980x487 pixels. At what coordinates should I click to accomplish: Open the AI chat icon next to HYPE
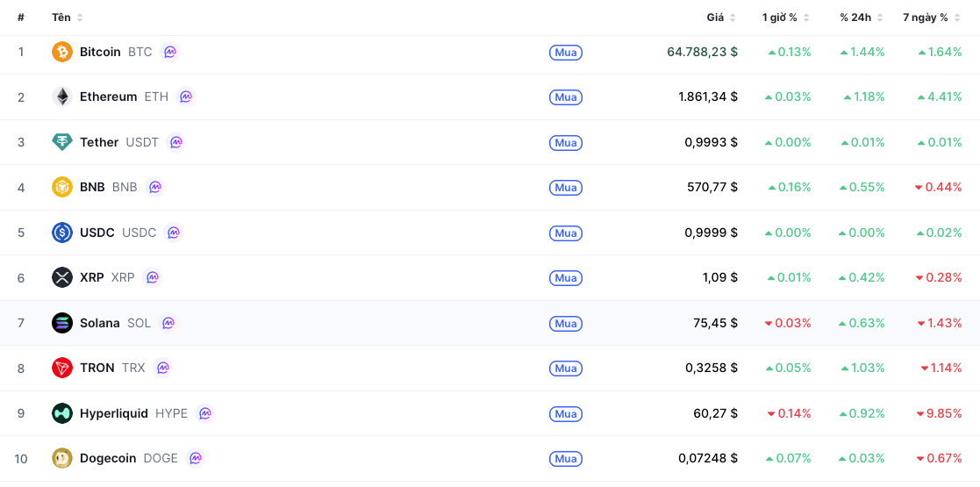pyautogui.click(x=205, y=413)
